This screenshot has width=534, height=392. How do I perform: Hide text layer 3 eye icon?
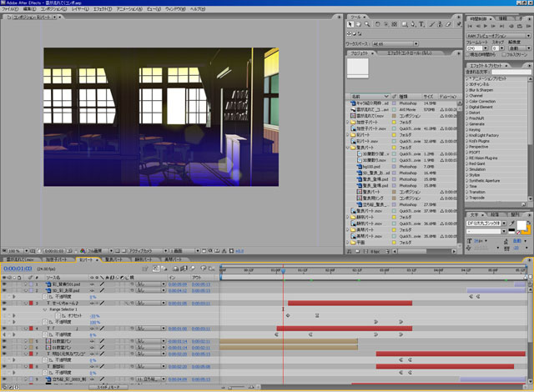click(4, 303)
